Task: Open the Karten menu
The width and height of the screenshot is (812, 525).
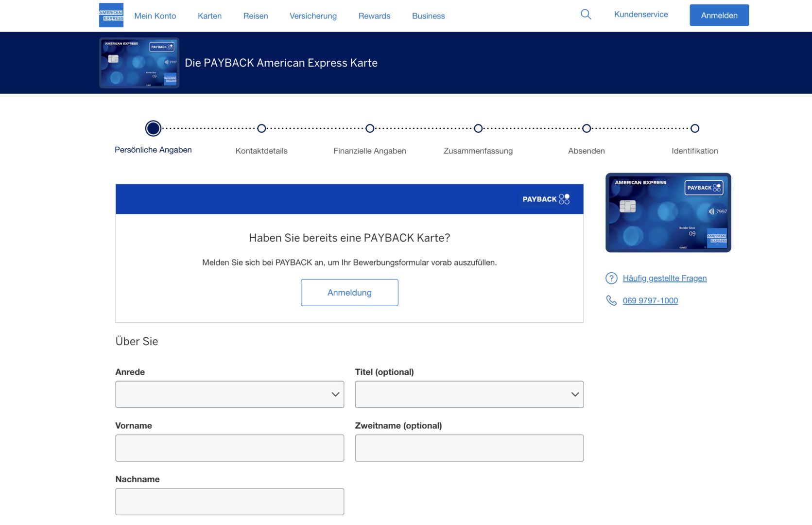Action: [x=209, y=16]
